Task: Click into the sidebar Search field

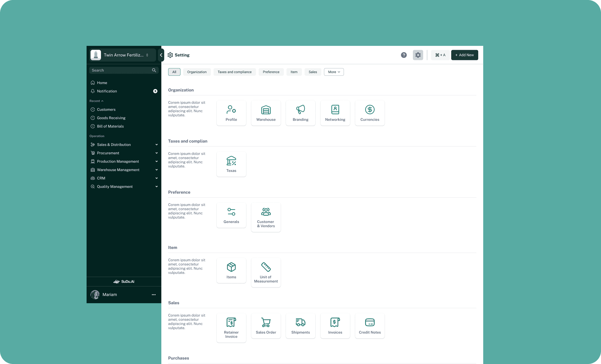Action: [x=124, y=70]
